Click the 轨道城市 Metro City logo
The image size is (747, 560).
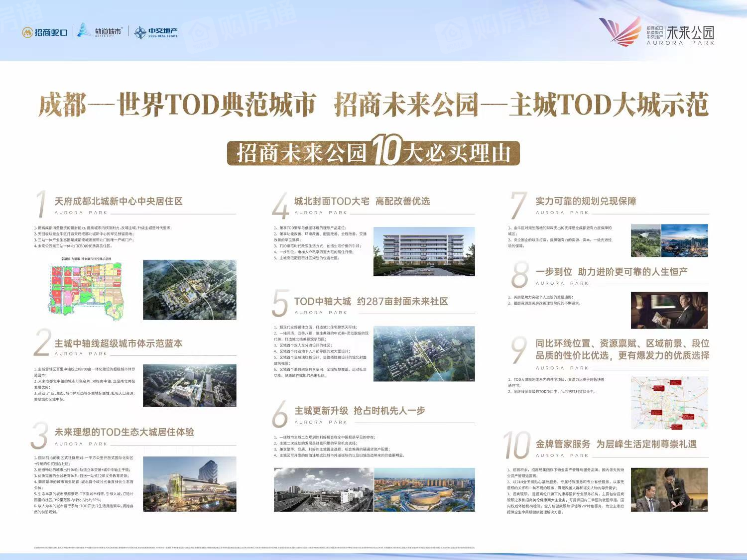point(100,31)
